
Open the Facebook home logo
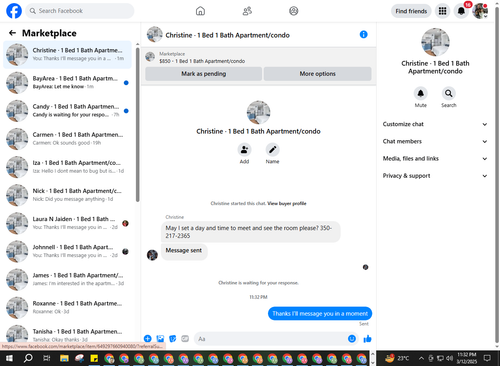[14, 11]
